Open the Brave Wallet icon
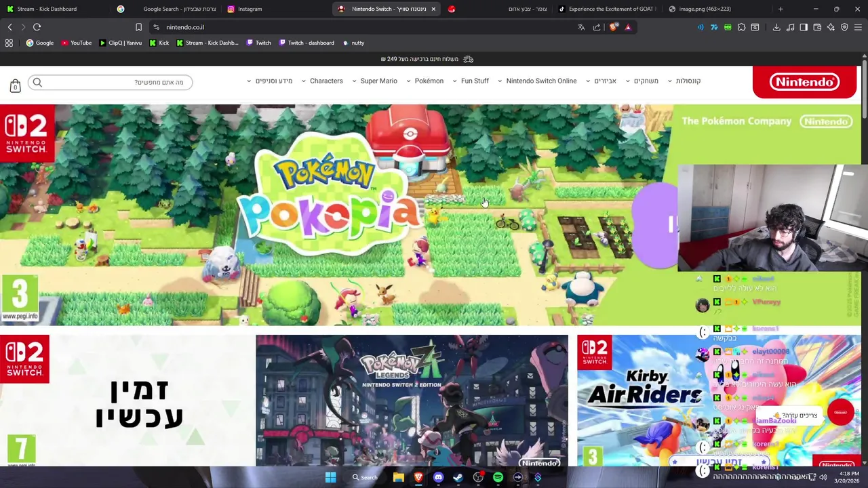This screenshot has width=868, height=488. (x=817, y=27)
